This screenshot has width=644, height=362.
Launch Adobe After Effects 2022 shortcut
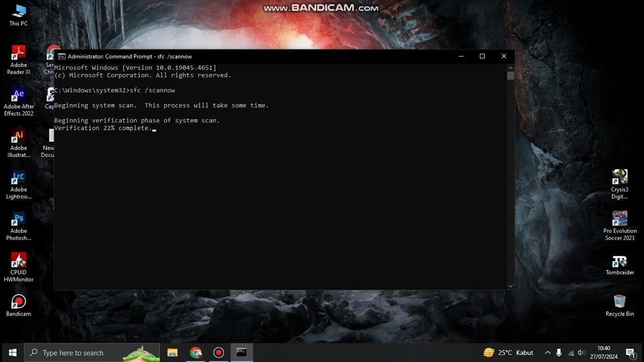(19, 102)
